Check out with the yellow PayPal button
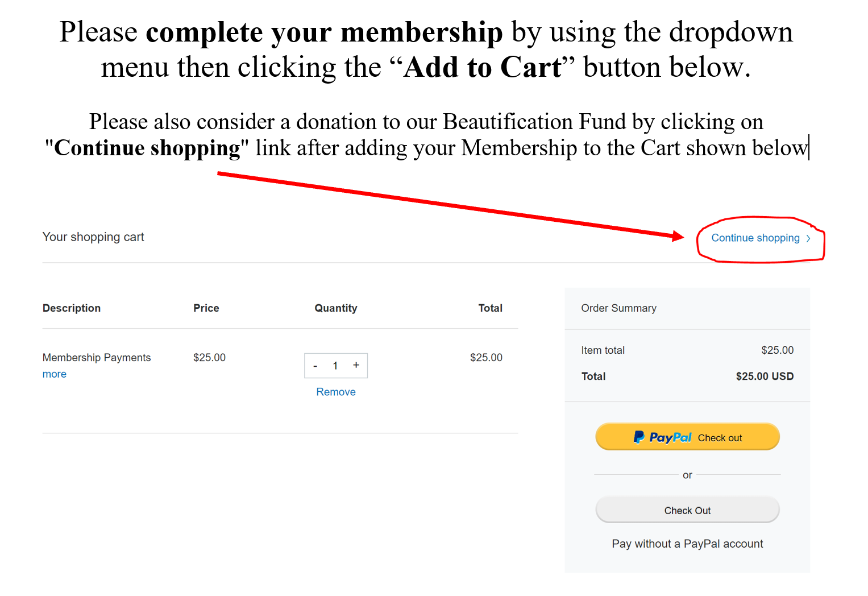The image size is (868, 596). point(687,437)
